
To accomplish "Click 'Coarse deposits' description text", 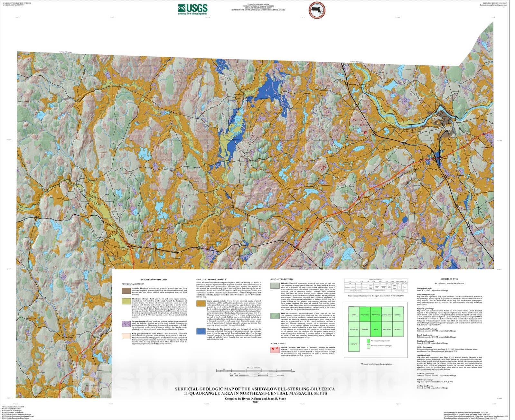I will [x=234, y=313].
